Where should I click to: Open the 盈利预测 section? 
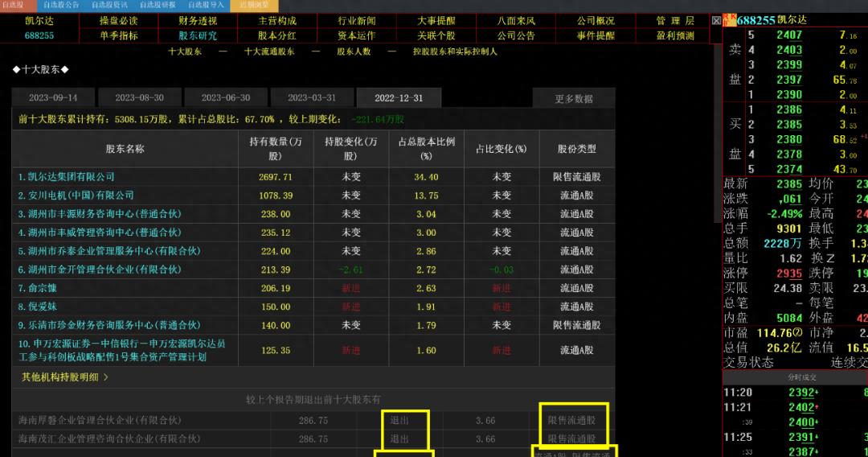pos(675,35)
